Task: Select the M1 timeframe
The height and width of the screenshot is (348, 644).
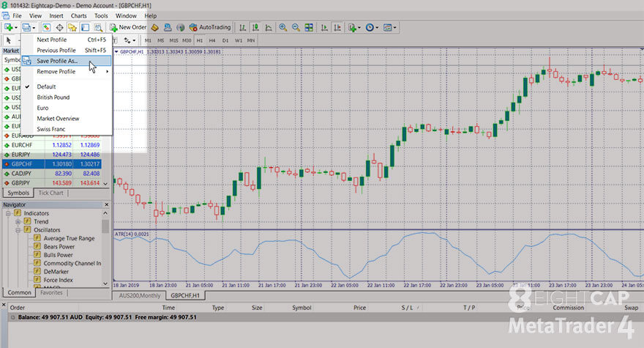Action: coord(148,40)
